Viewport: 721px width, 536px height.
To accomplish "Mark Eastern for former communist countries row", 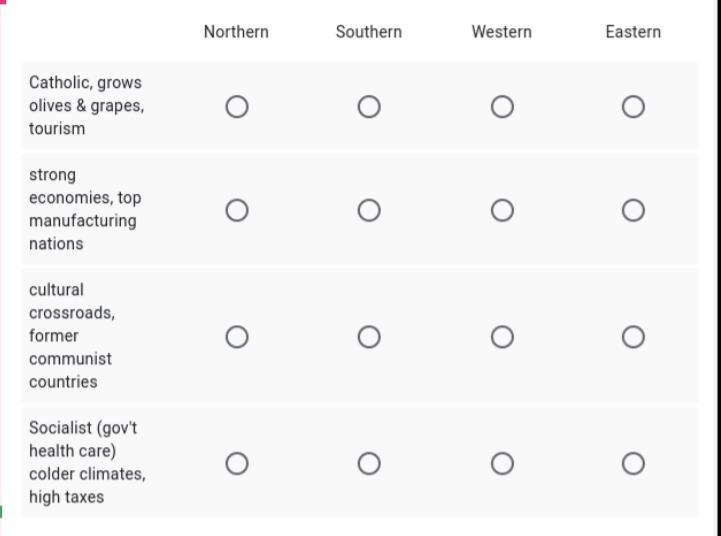I will pyautogui.click(x=633, y=337).
